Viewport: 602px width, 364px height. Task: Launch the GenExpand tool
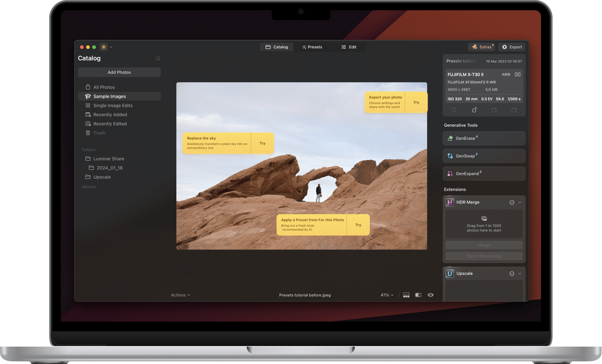[x=483, y=174]
